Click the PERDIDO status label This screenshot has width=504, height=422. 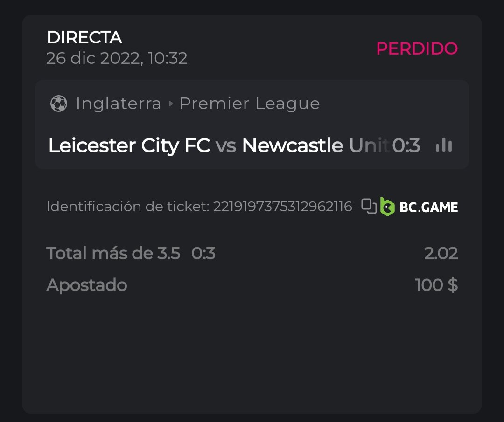tap(417, 48)
